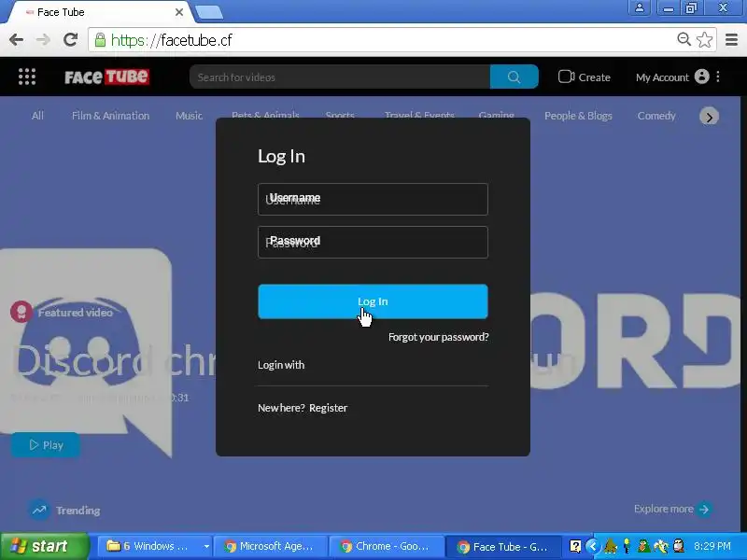Open a new tab button
Screen dimensions: 747x560
point(209,12)
